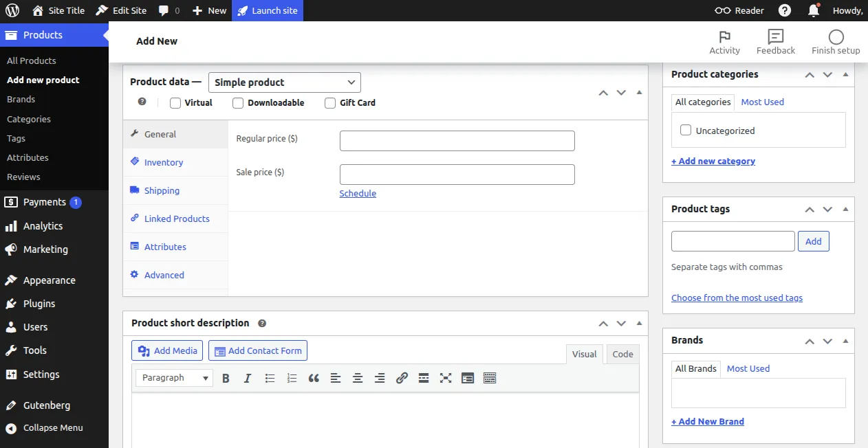The image size is (868, 448).
Task: Align text center in editor
Action: (358, 378)
